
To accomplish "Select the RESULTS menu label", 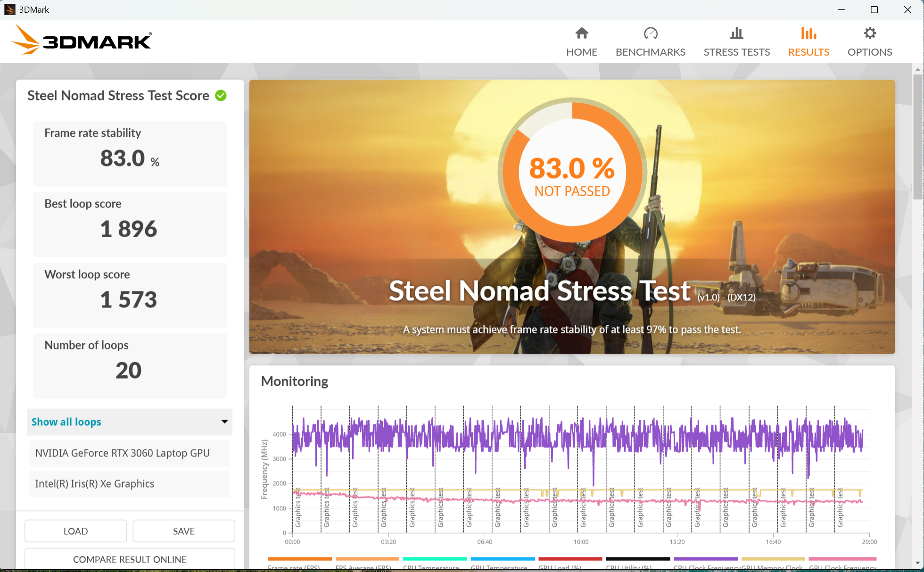I will click(808, 52).
